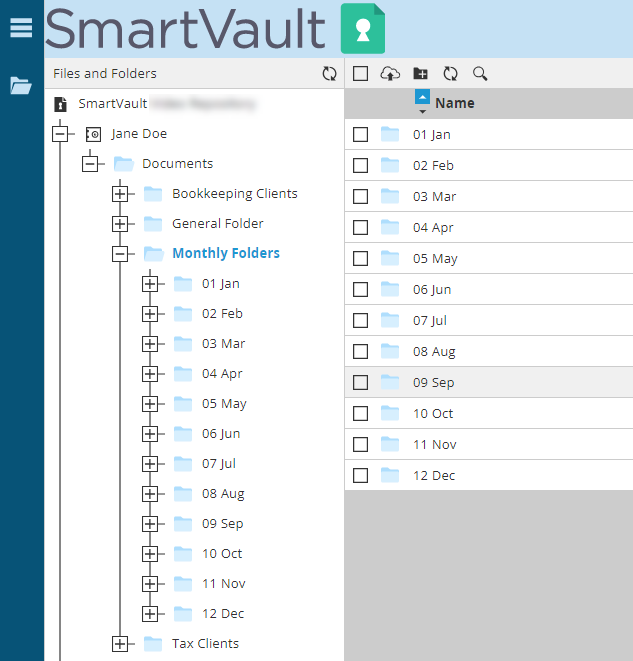Click the open folder icon in left sidebar

pyautogui.click(x=21, y=86)
